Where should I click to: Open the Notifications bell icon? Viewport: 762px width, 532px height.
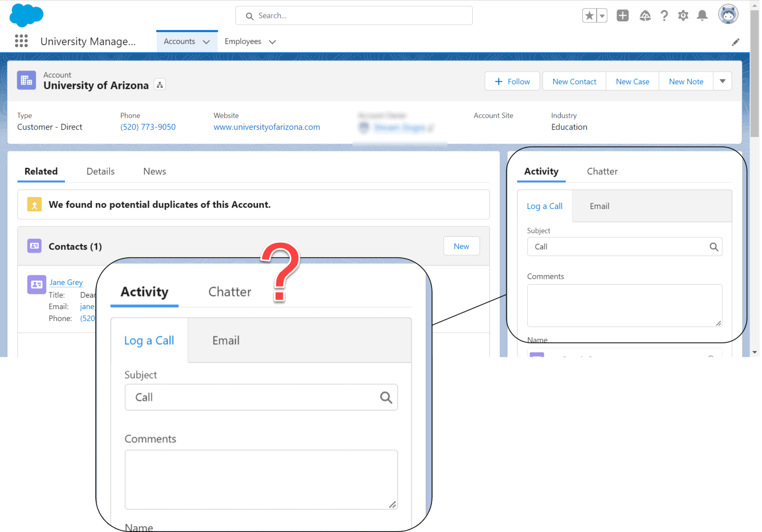[702, 16]
